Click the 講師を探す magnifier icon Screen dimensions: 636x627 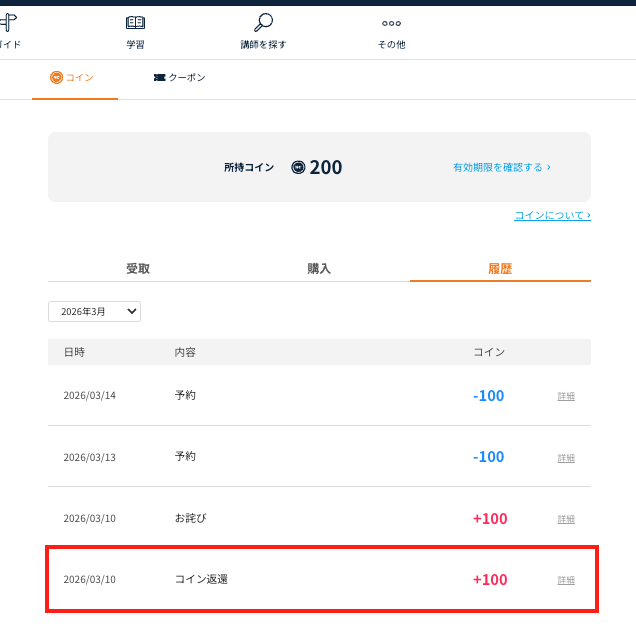pyautogui.click(x=263, y=23)
